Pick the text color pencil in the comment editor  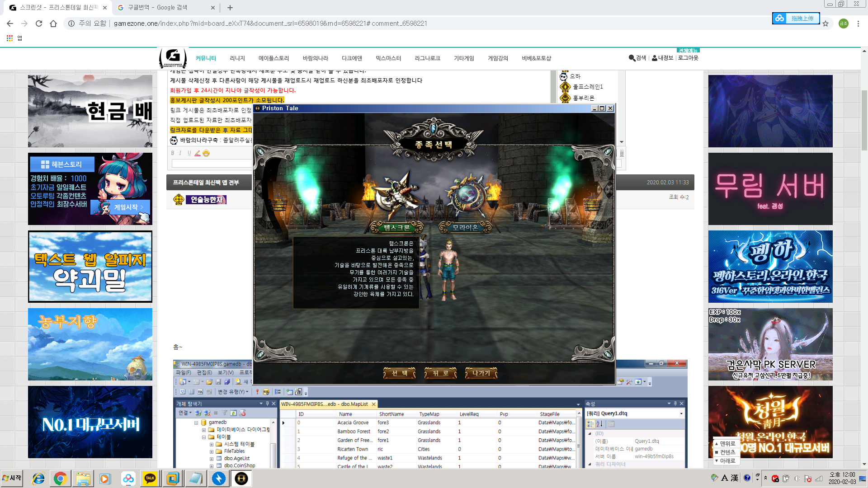(198, 153)
